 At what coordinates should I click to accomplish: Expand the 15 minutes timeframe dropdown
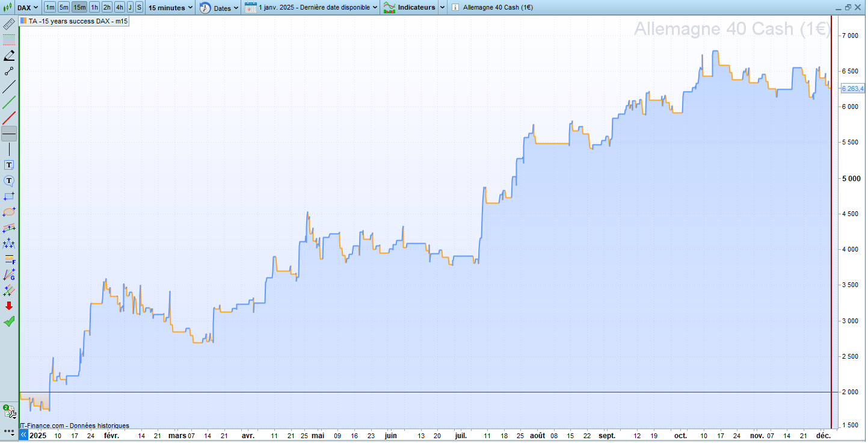(x=171, y=8)
